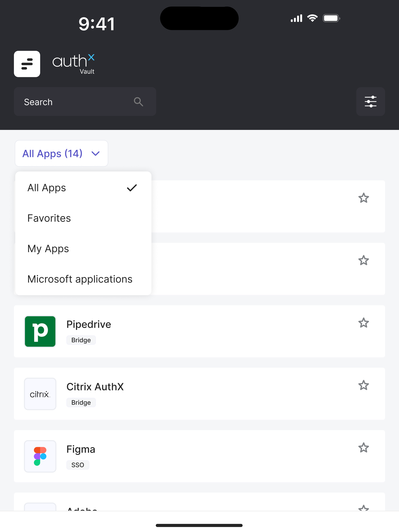
Task: Open the Pipedrive app icon
Action: (40, 331)
